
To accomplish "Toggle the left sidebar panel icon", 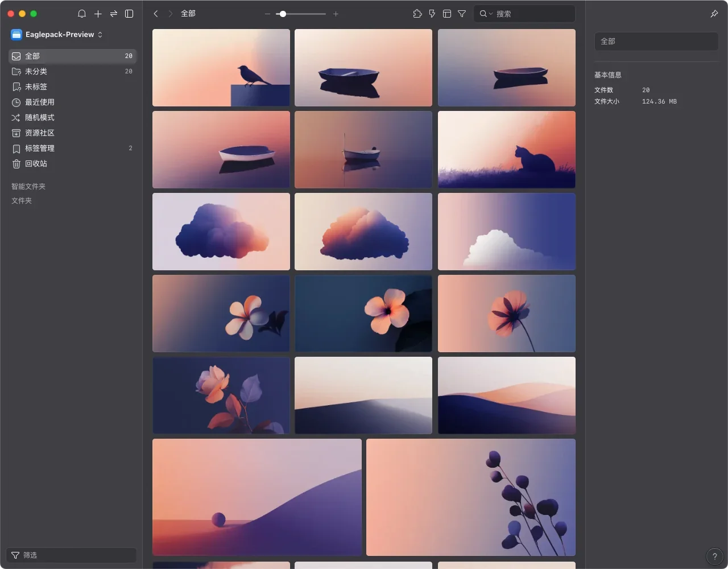I will click(129, 14).
